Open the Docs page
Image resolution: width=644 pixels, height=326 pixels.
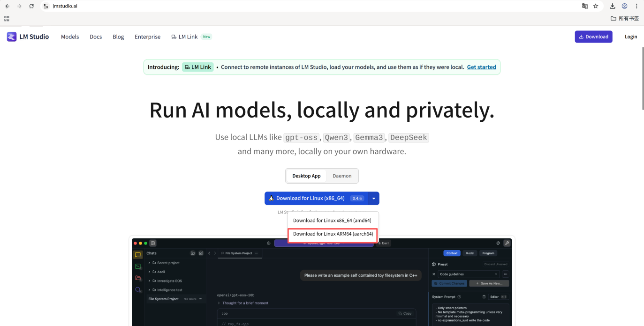click(x=96, y=37)
